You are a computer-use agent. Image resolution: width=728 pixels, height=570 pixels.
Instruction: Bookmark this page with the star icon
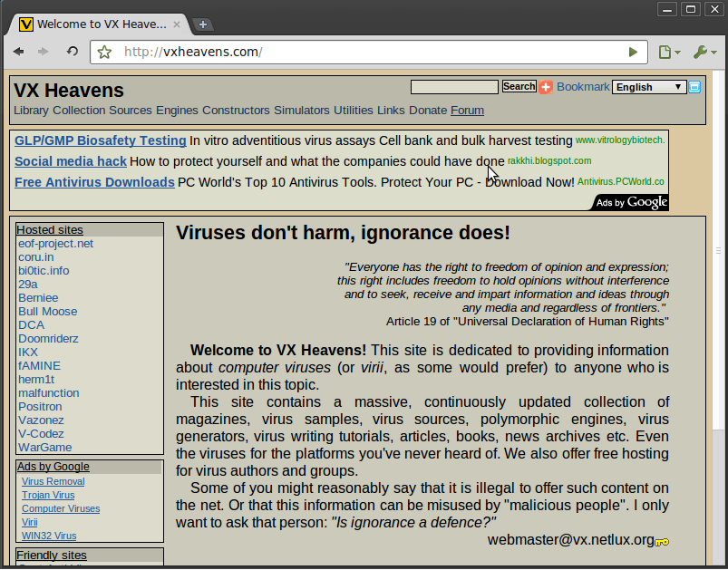click(104, 52)
